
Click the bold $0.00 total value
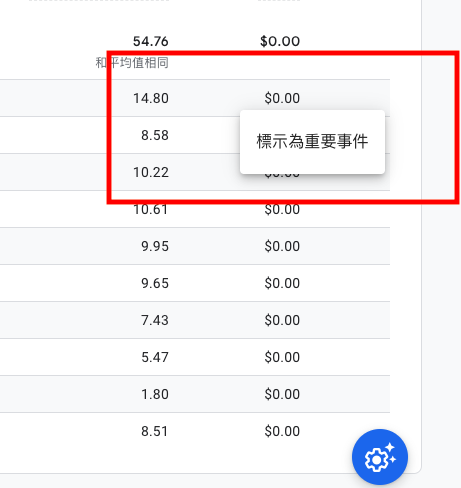280,41
